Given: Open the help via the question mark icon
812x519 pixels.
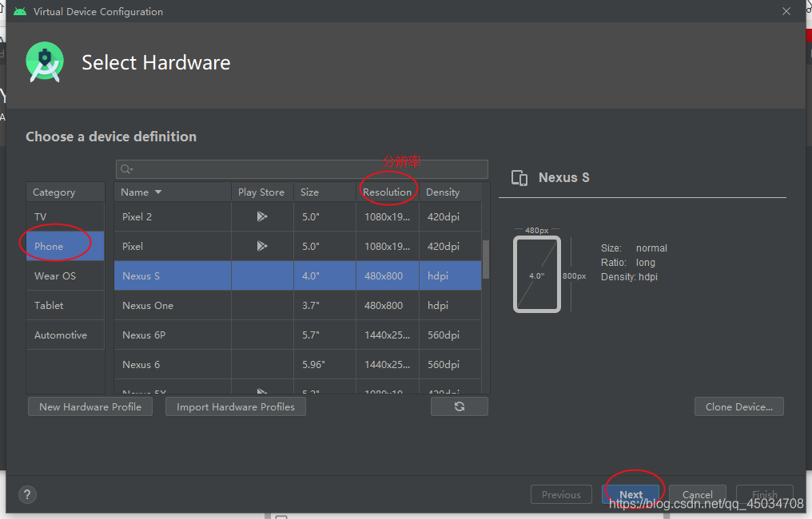Looking at the screenshot, I should pyautogui.click(x=26, y=494).
